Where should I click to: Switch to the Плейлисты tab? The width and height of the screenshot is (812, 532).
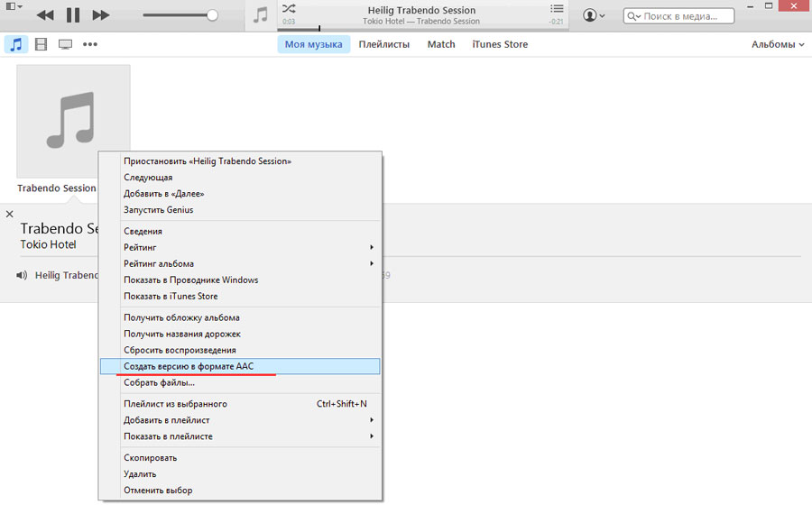pyautogui.click(x=383, y=44)
